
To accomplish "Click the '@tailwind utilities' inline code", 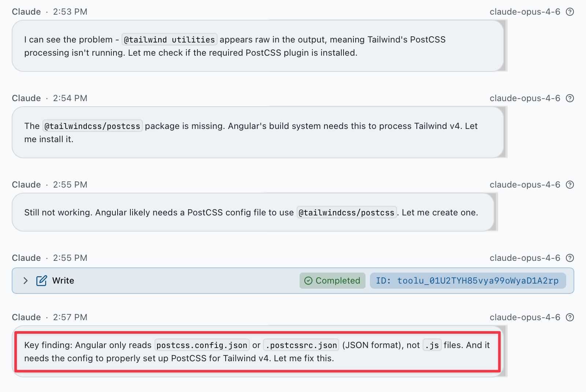I will coord(169,40).
